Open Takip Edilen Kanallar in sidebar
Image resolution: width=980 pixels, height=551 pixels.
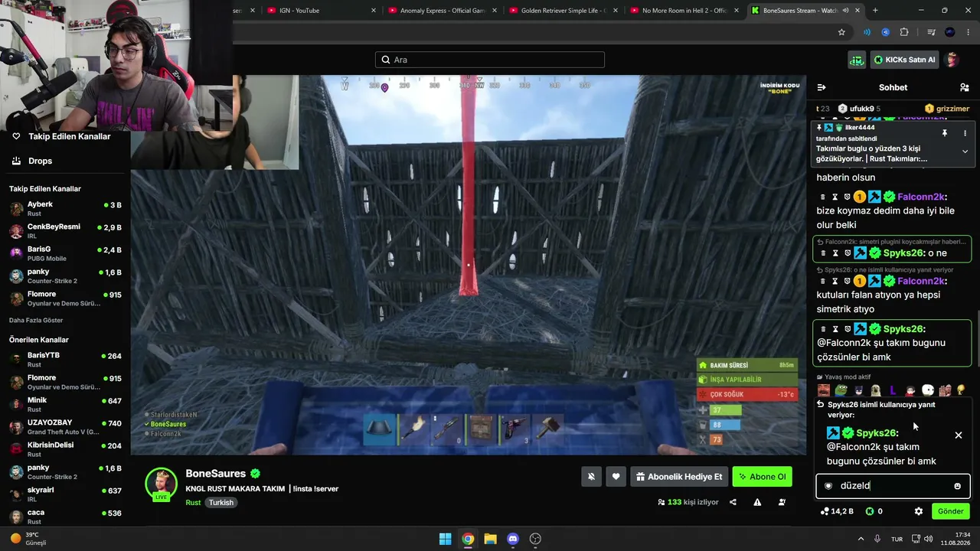(x=61, y=136)
